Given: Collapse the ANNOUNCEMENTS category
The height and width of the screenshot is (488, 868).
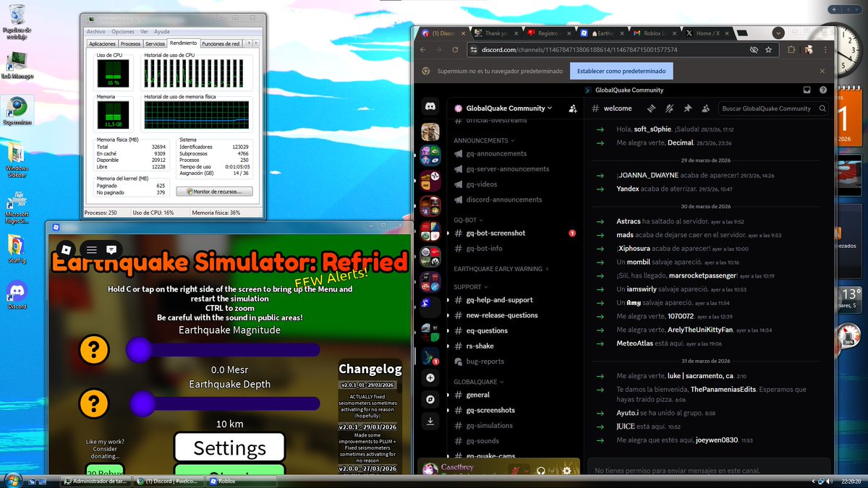Looking at the screenshot, I should point(484,140).
